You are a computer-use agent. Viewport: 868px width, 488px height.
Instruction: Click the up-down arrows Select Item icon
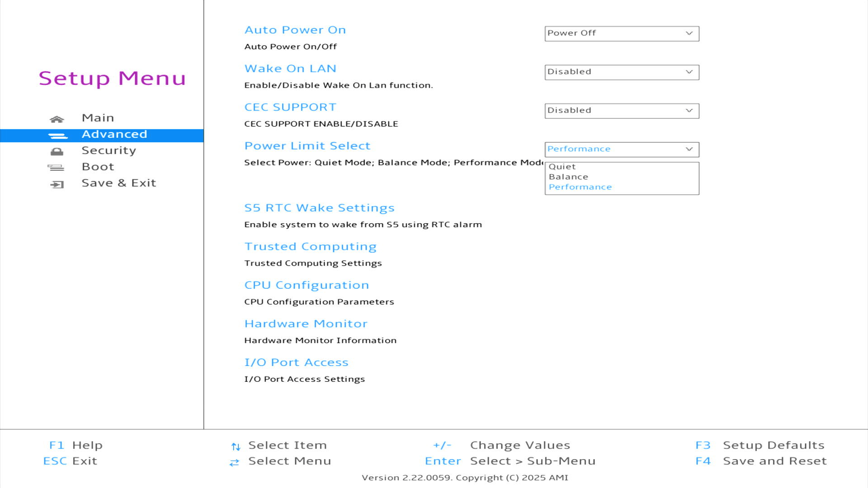pos(236,446)
